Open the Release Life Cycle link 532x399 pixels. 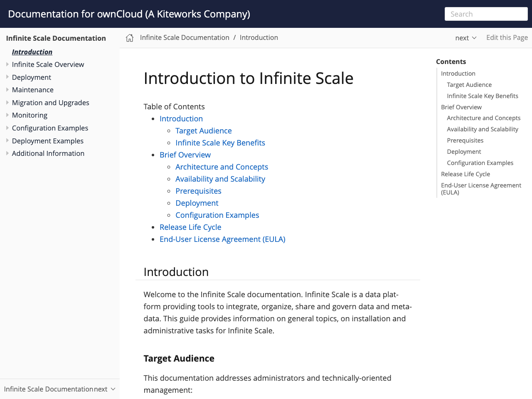point(190,227)
